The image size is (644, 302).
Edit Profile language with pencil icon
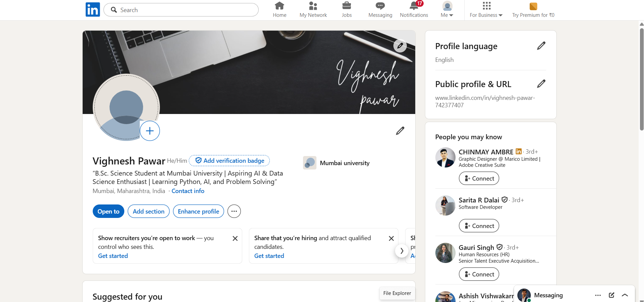(x=541, y=46)
